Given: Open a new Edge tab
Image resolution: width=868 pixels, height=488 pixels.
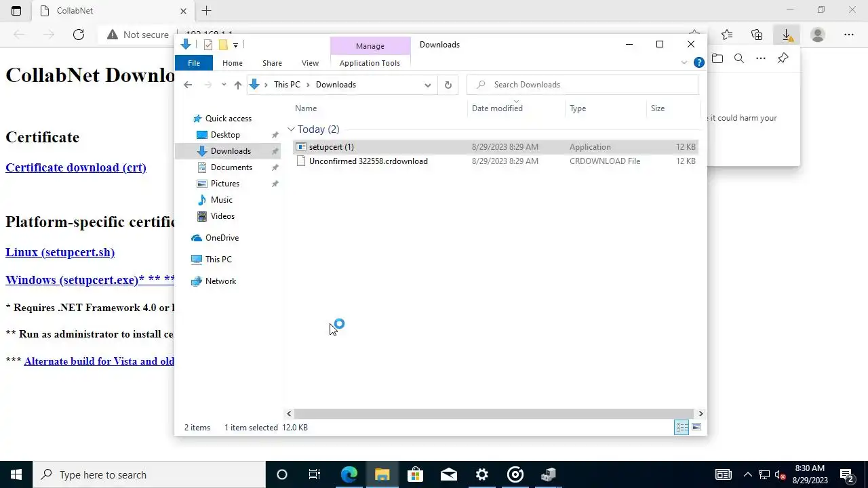Looking at the screenshot, I should click(x=207, y=11).
